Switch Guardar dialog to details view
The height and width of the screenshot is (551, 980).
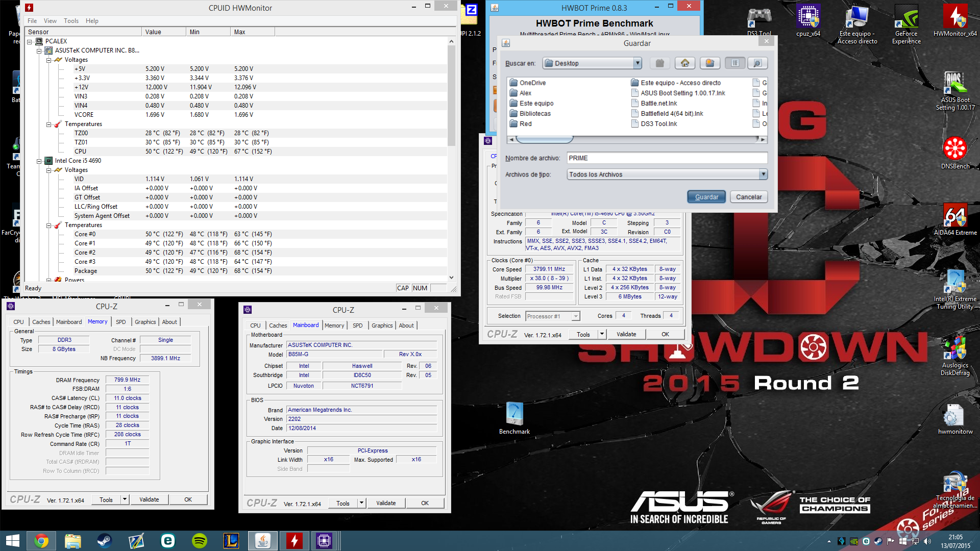tap(757, 63)
